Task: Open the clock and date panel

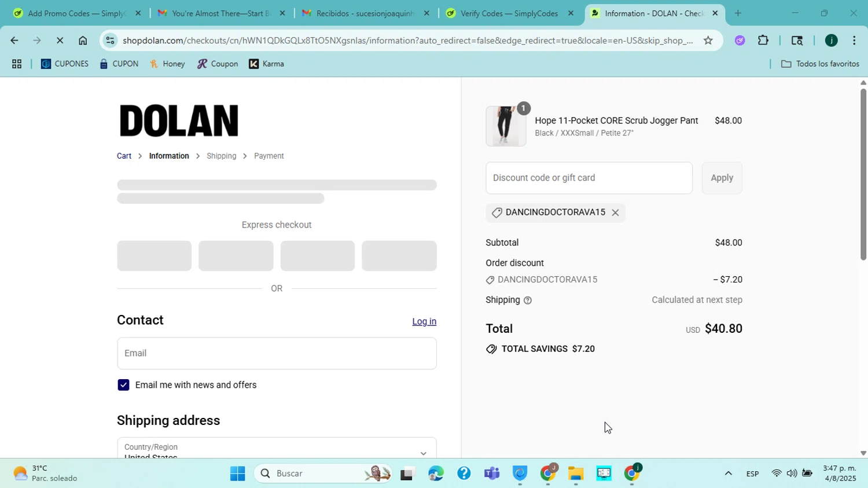Action: 839,474
